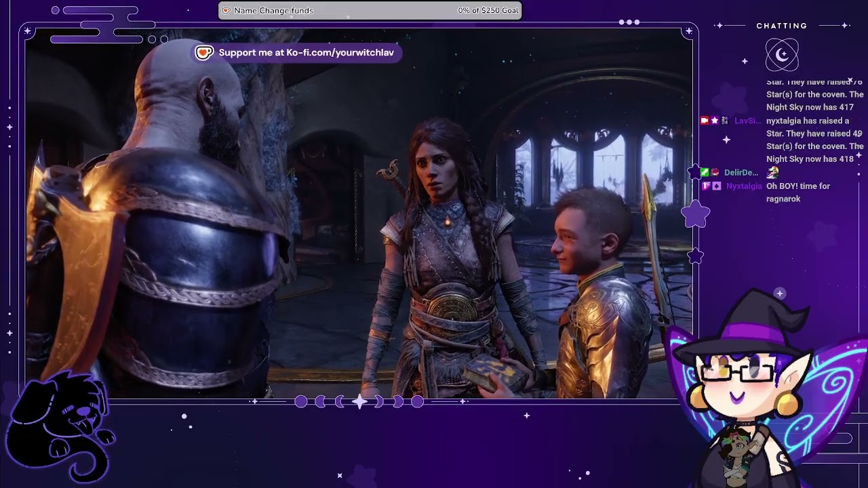Viewport: 868px width, 488px height.
Task: Click the CHATTING header label
Action: point(782,26)
